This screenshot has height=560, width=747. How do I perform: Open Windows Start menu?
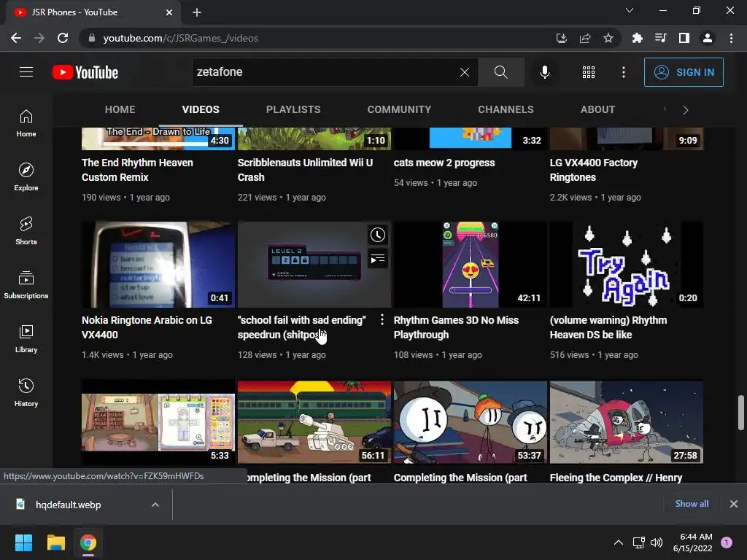point(23,542)
